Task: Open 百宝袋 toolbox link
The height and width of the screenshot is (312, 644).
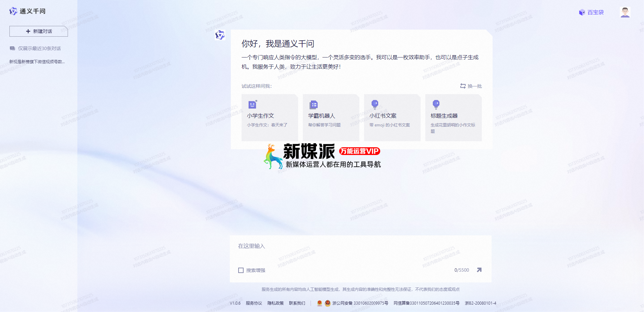Action: point(591,12)
